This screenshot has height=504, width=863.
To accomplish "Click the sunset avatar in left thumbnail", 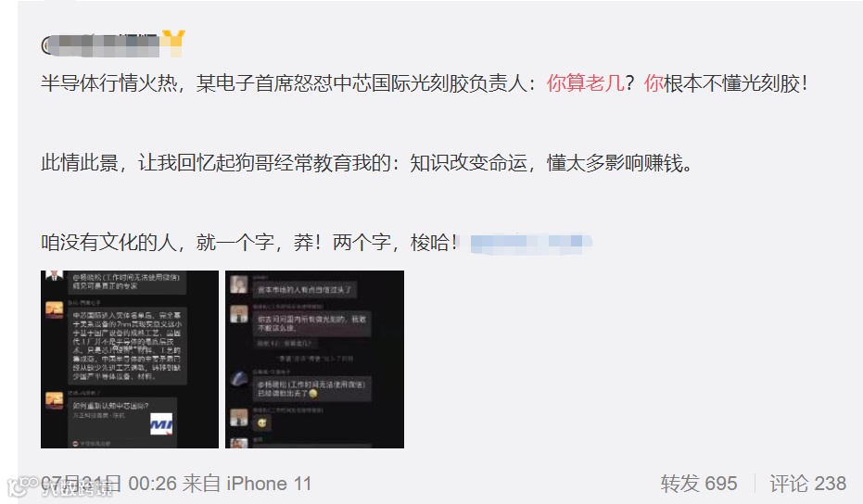I will [x=54, y=309].
